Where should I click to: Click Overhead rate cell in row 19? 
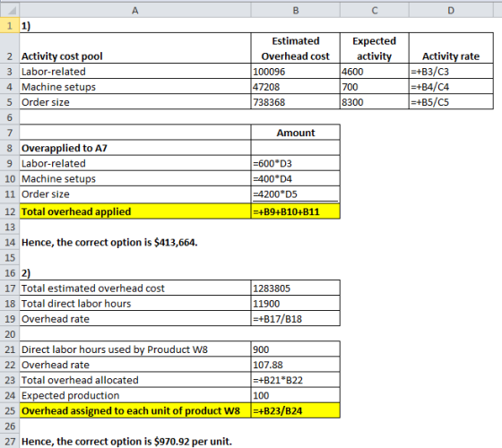(135, 319)
